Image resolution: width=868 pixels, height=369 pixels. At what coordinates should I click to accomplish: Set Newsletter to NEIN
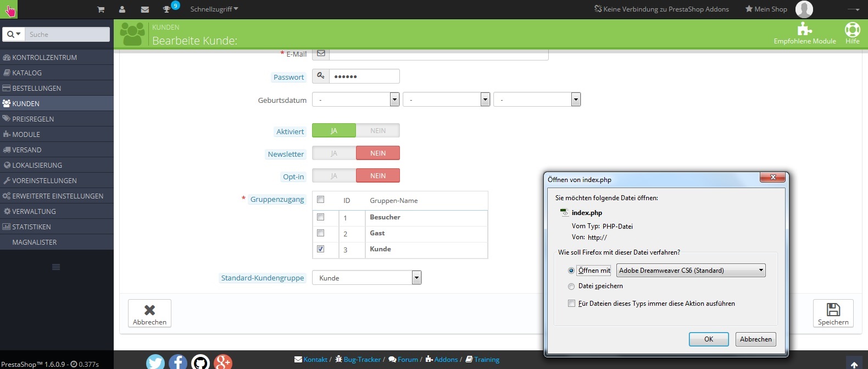tap(378, 153)
